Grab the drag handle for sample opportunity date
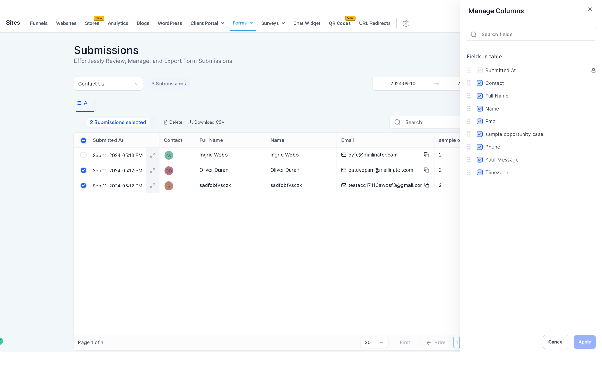This screenshot has height=365, width=602. click(469, 134)
